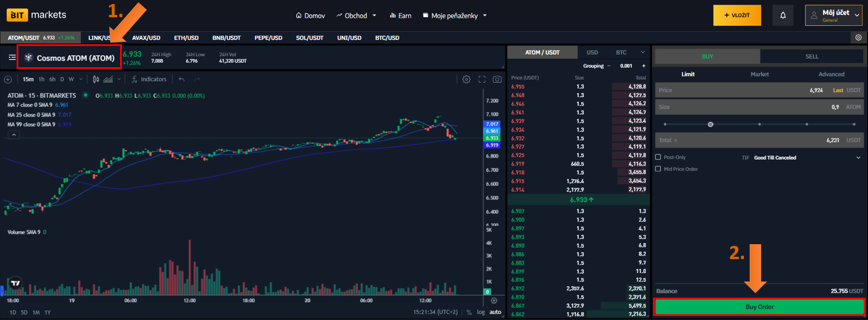Click the order size percentage slider handle
The height and width of the screenshot is (320, 868).
coord(711,124)
